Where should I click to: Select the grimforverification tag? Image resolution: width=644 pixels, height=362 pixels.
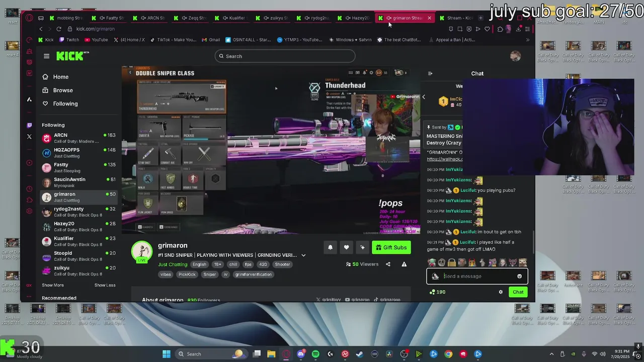253,275
